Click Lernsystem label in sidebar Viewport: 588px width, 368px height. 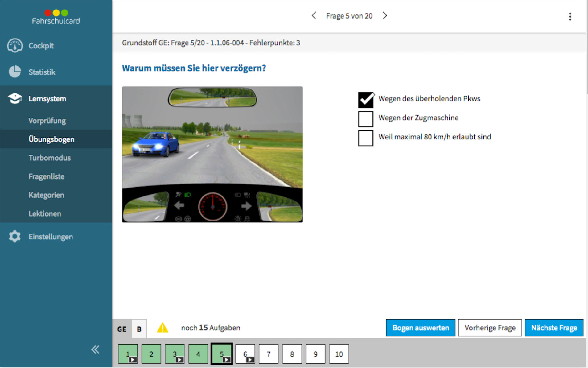47,98
